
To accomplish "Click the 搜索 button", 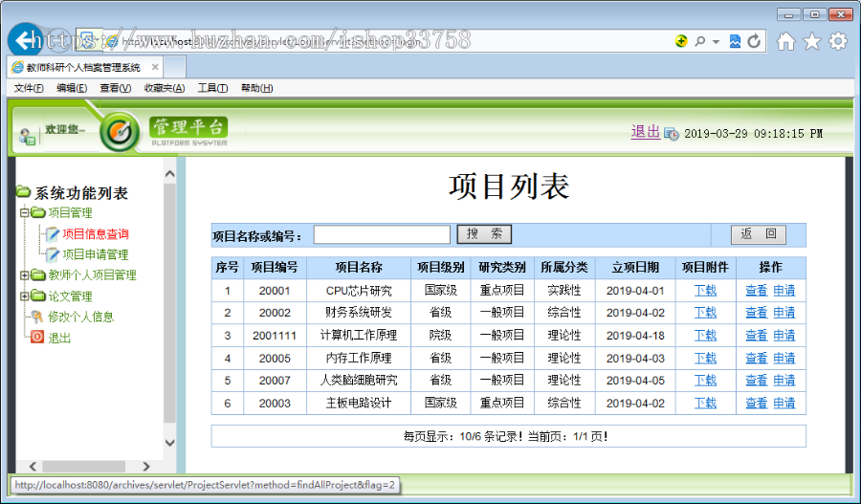I will (484, 234).
